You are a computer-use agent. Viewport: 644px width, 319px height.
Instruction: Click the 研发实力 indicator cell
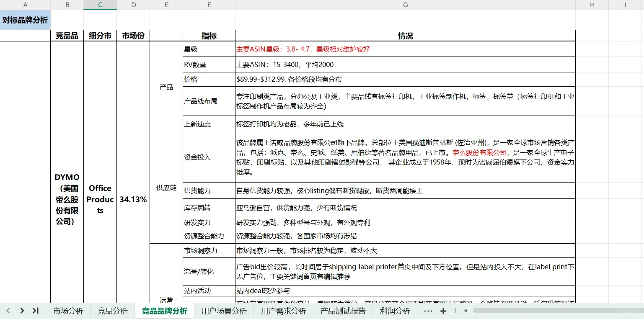pos(209,222)
